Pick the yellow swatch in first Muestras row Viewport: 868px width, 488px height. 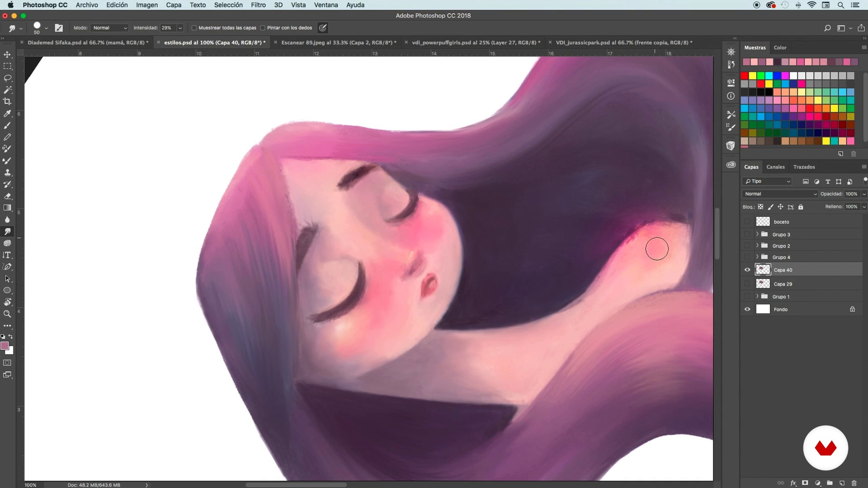752,76
